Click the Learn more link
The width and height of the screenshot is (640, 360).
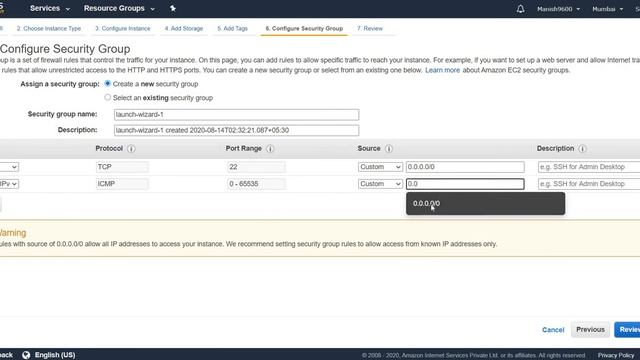click(442, 70)
